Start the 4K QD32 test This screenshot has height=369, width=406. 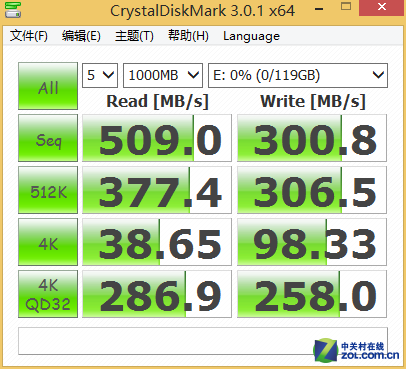[x=48, y=294]
